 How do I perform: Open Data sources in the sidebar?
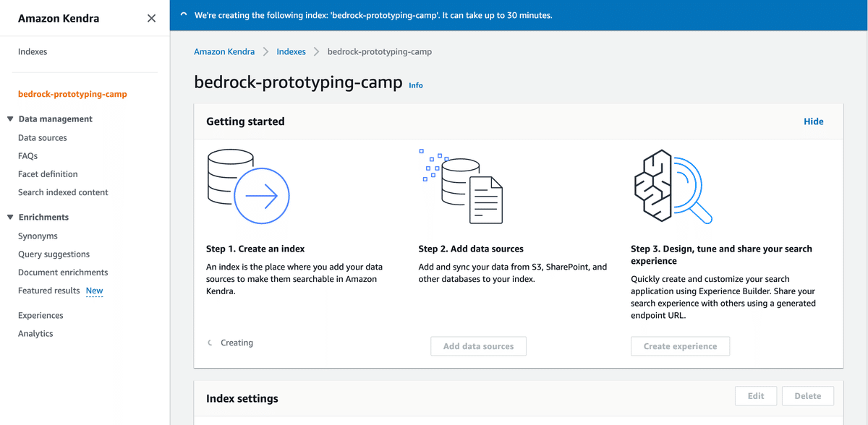(43, 138)
